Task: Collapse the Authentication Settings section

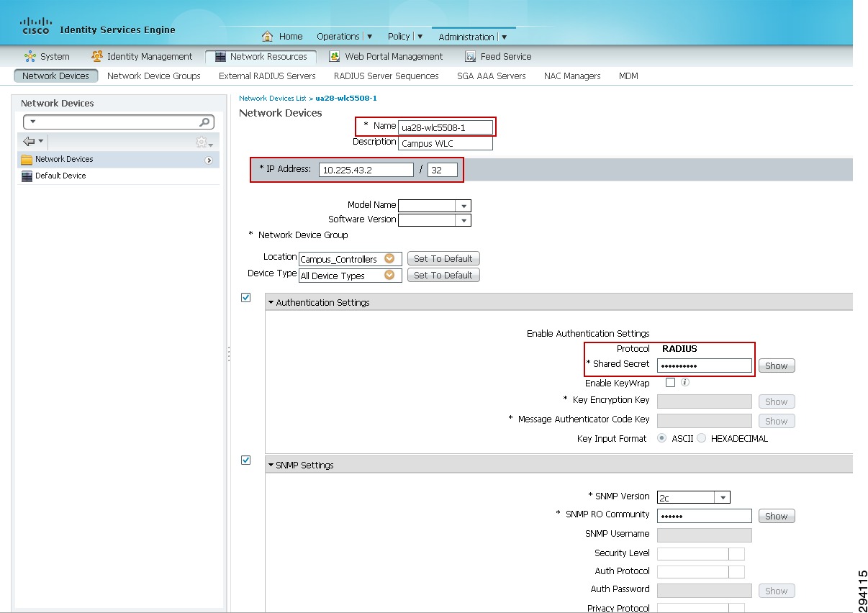Action: pos(271,303)
